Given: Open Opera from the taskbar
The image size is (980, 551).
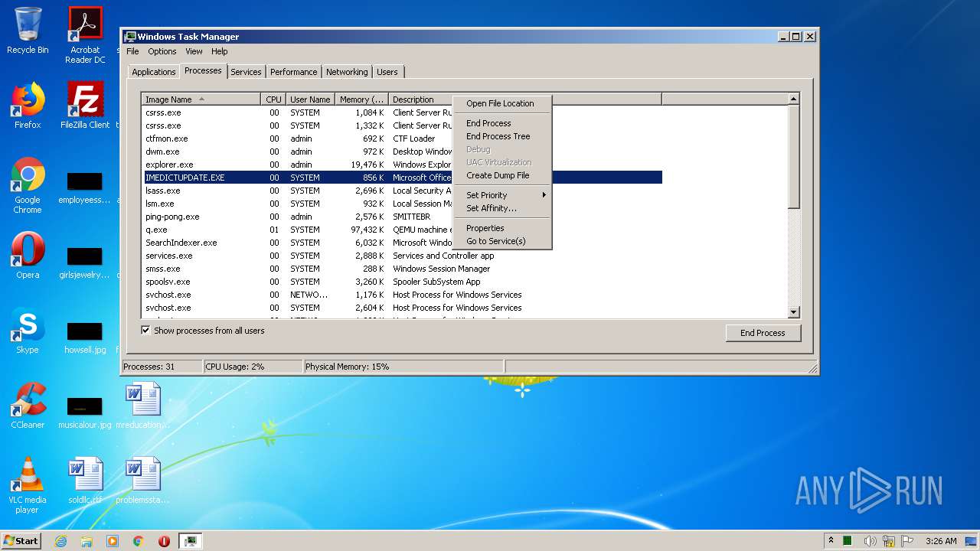Looking at the screenshot, I should point(164,541).
